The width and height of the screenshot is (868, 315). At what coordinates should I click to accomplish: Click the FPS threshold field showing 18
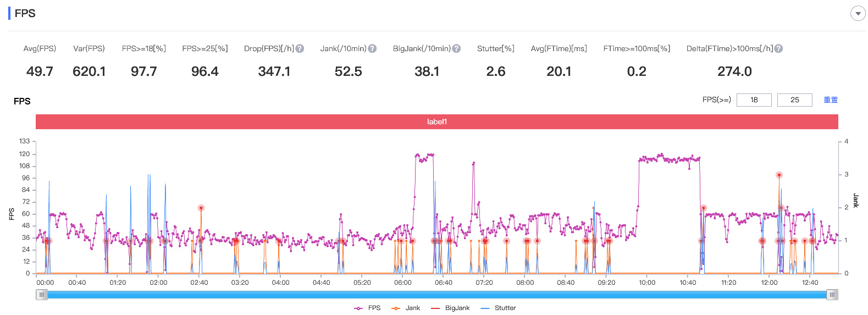click(x=754, y=100)
